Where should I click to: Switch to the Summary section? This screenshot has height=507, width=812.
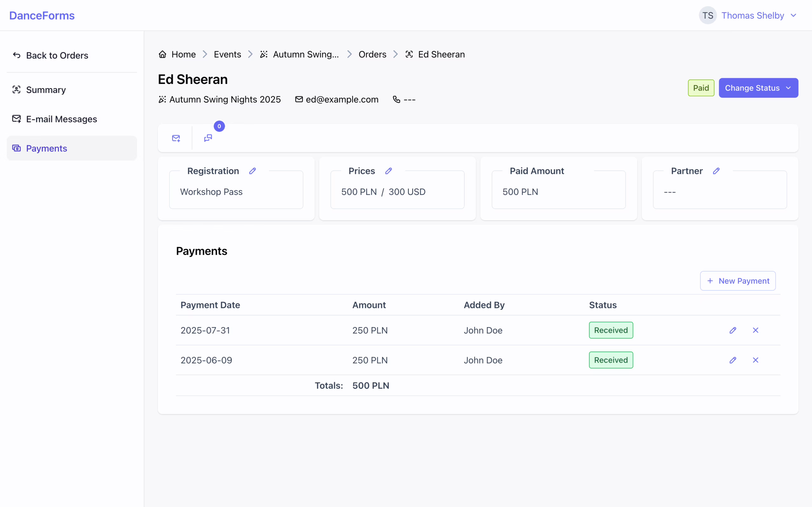46,90
